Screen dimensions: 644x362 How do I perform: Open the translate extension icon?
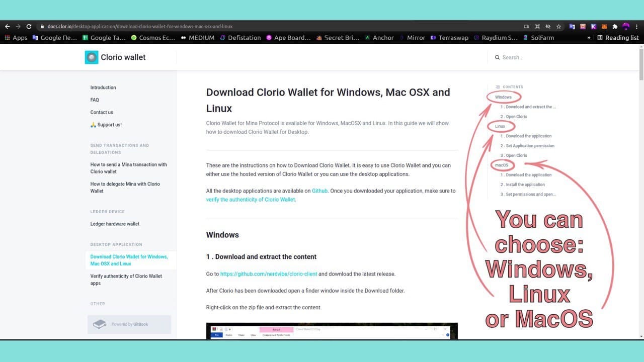[572, 27]
